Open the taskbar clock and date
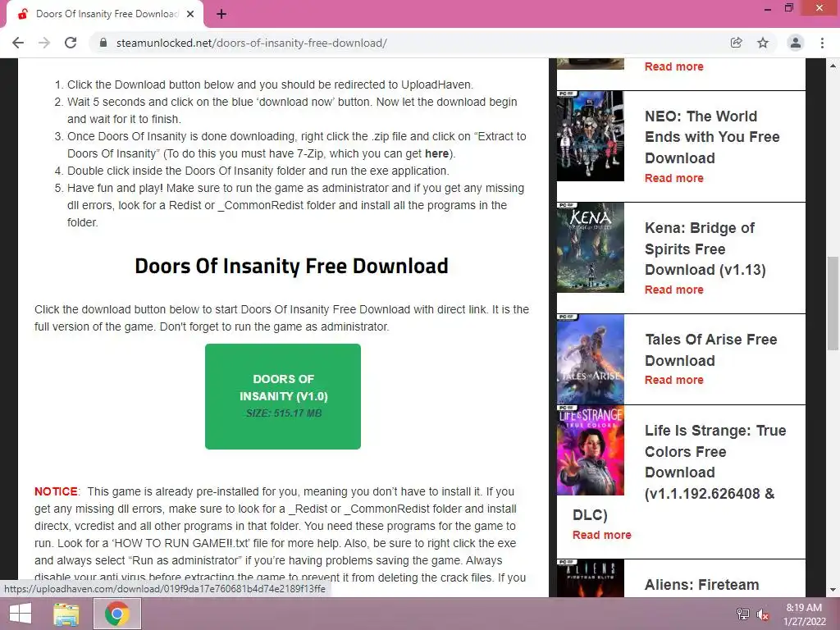This screenshot has height=630, width=840. pyautogui.click(x=804, y=614)
